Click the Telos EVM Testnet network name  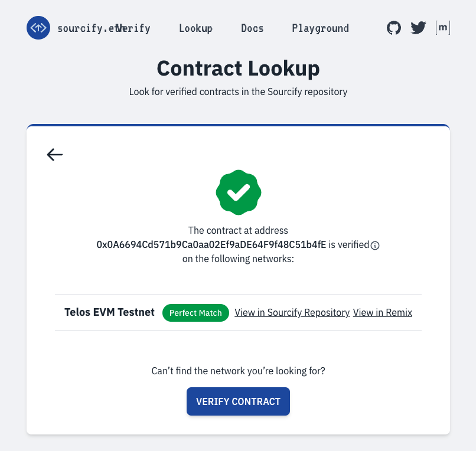(109, 312)
